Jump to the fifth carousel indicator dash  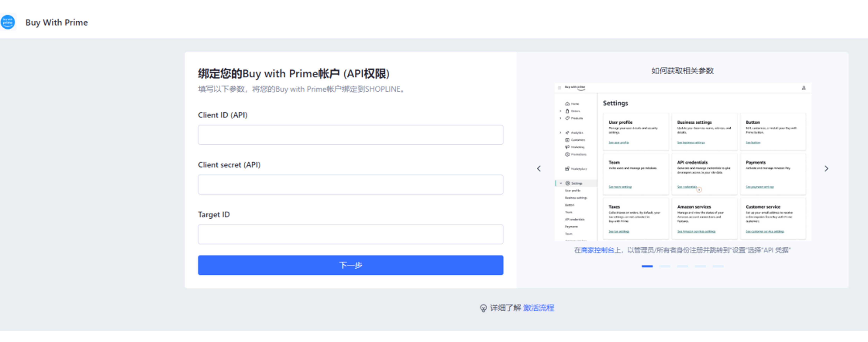pos(718,266)
